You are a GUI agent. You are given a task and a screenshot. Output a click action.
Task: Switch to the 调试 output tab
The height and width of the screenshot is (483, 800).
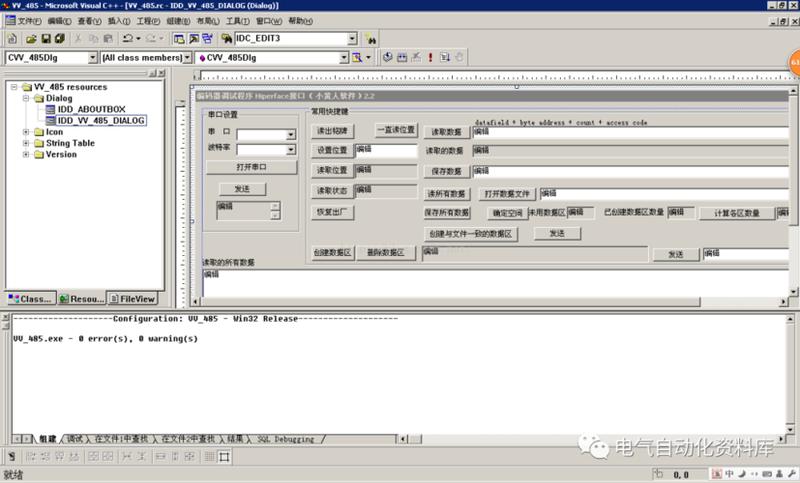[x=75, y=439]
